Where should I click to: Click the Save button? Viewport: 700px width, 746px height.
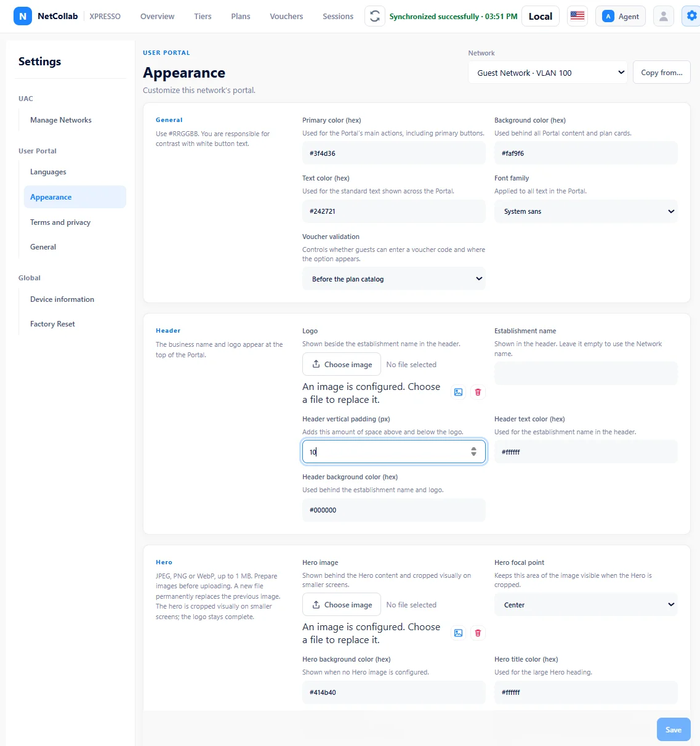coord(674,729)
